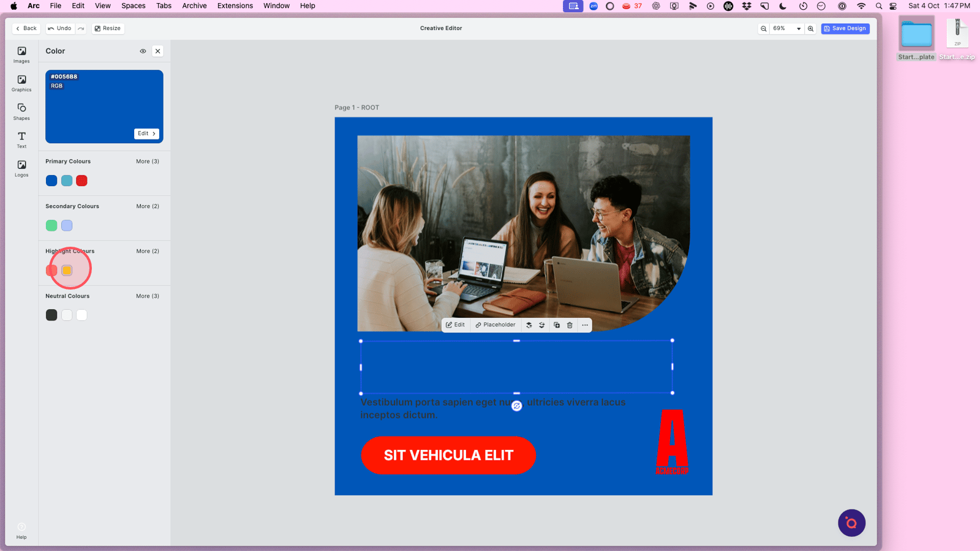The image size is (980, 551).
Task: Bring the selected element forward
Action: (x=529, y=325)
